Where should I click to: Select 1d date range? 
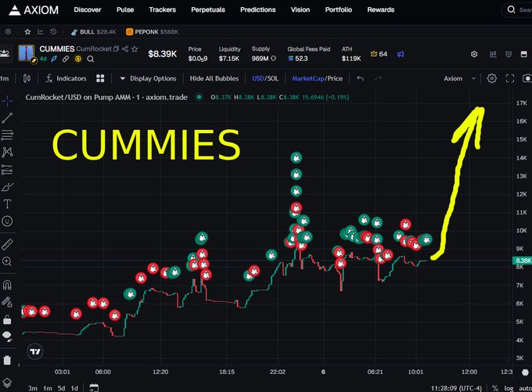point(74,388)
